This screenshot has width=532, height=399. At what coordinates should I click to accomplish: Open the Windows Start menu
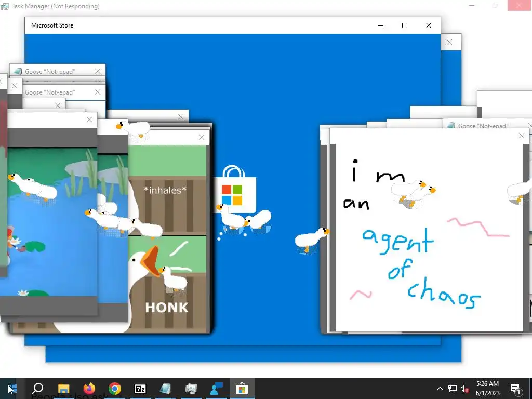(x=12, y=389)
